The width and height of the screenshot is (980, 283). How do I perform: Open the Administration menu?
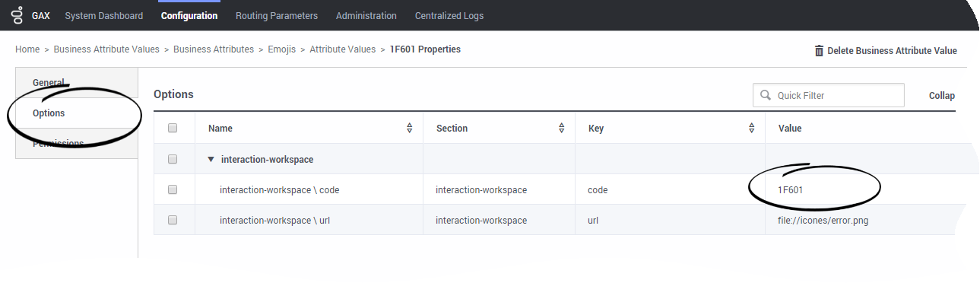(366, 15)
